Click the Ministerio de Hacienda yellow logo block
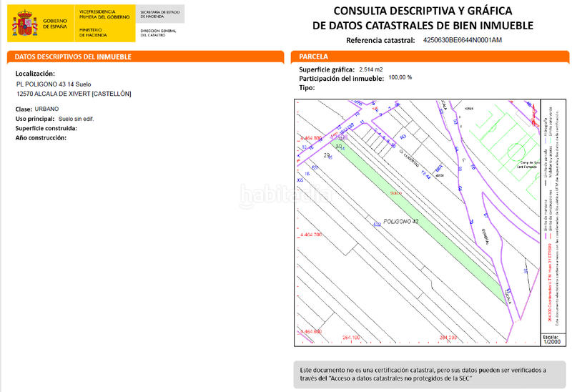572x392 pixels. click(105, 24)
